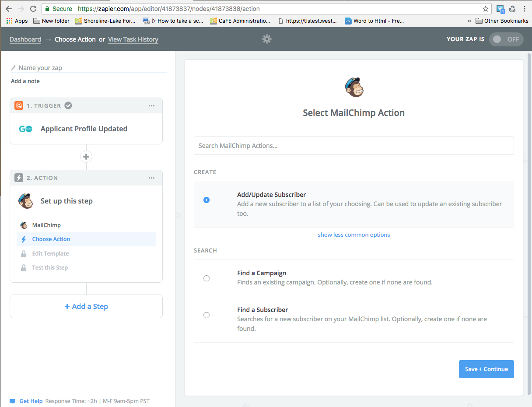
Task: Bookmark this page with the star icon
Action: [485, 9]
